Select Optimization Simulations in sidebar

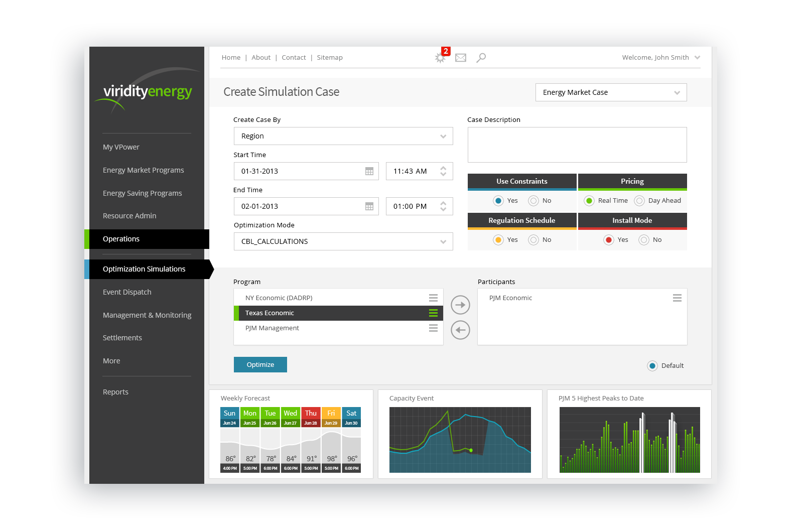tap(149, 269)
